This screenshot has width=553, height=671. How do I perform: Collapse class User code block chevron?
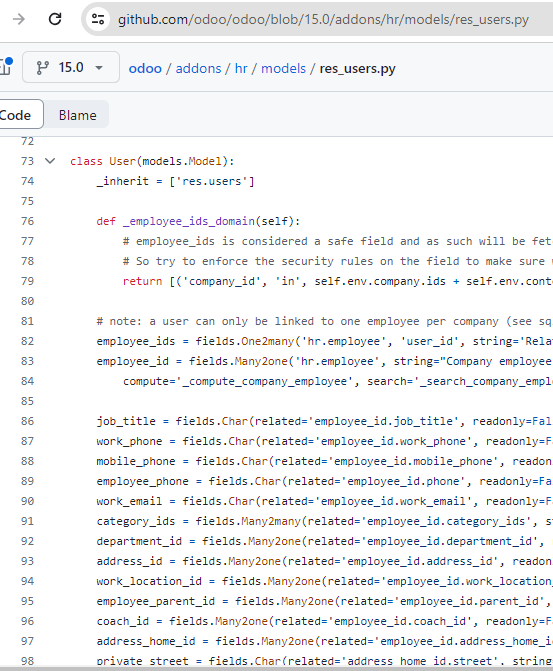[50, 161]
